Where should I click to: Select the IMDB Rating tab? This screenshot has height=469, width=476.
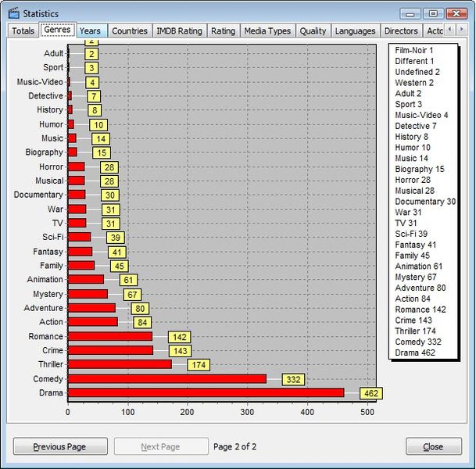(x=180, y=30)
